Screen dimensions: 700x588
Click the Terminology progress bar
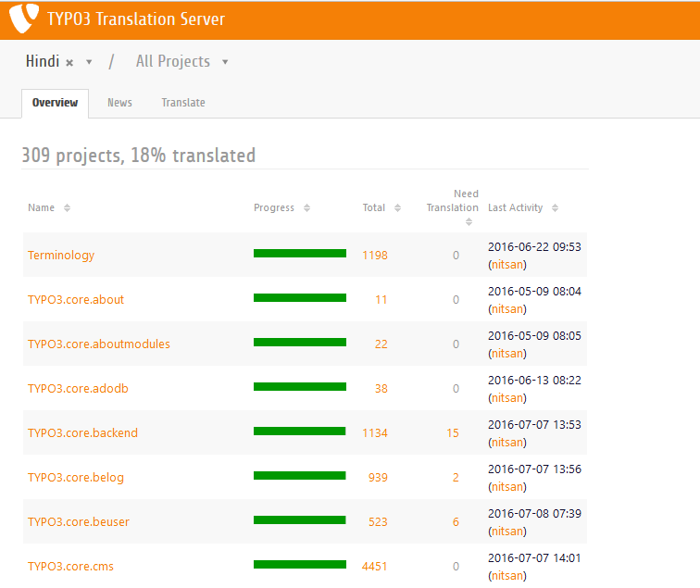point(300,253)
